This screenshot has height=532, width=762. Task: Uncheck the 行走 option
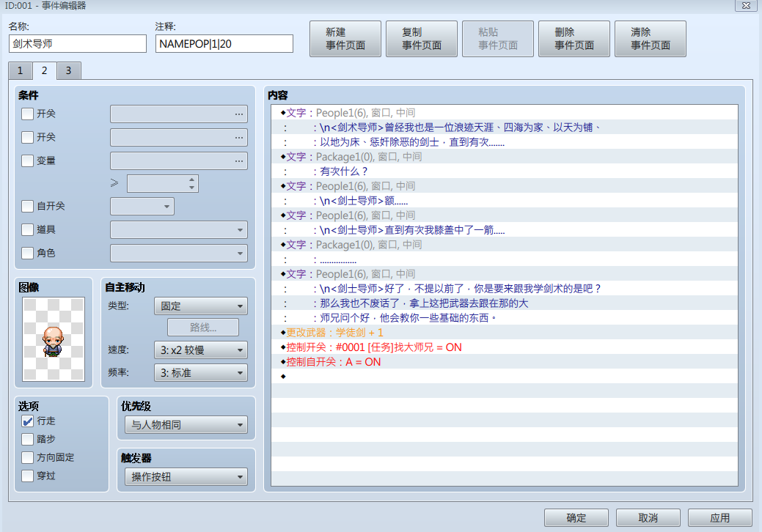[28, 421]
